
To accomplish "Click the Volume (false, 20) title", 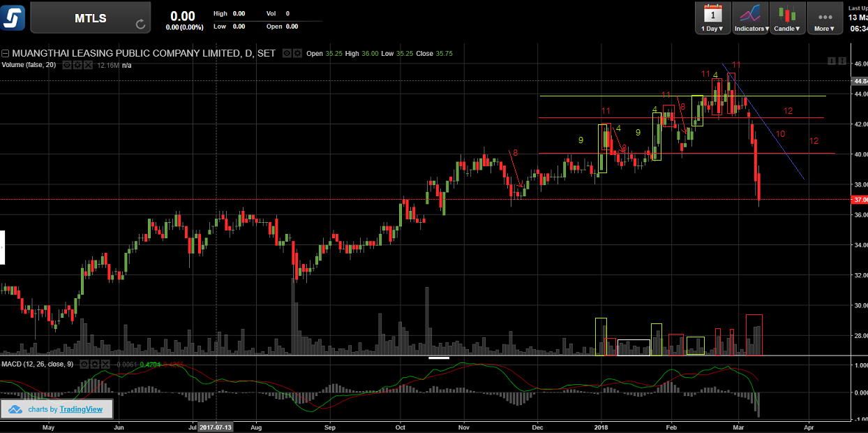I will 29,64.
